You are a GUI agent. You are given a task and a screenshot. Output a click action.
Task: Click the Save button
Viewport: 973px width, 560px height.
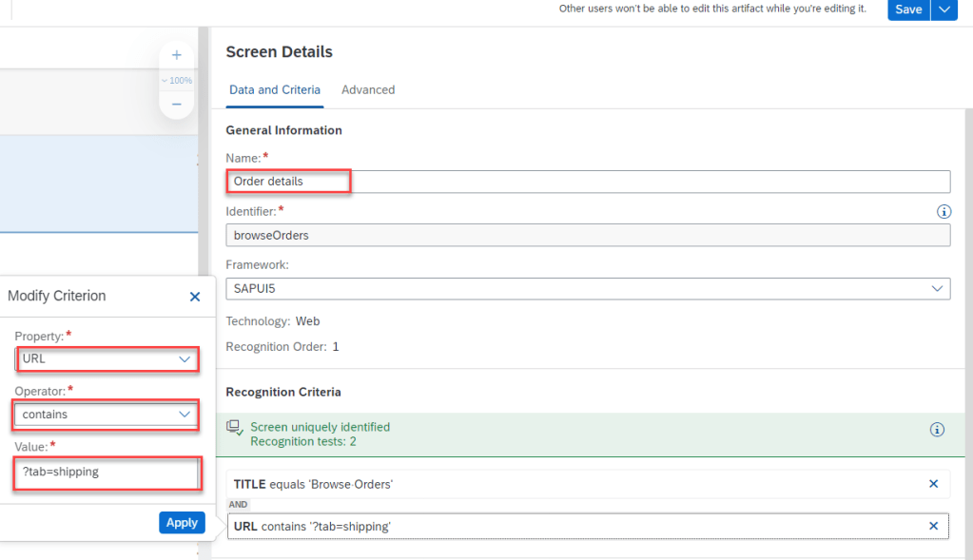pyautogui.click(x=907, y=10)
